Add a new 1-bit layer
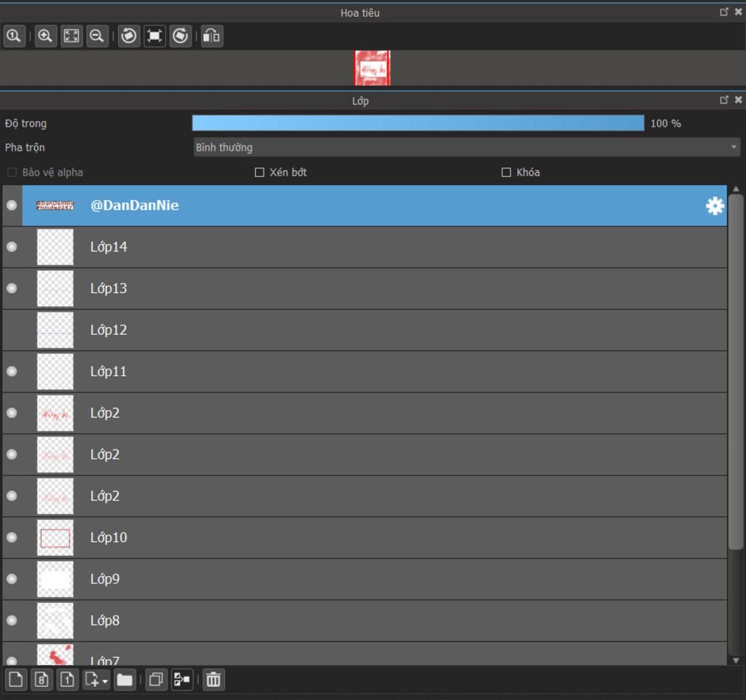746x700 pixels. pos(67,680)
